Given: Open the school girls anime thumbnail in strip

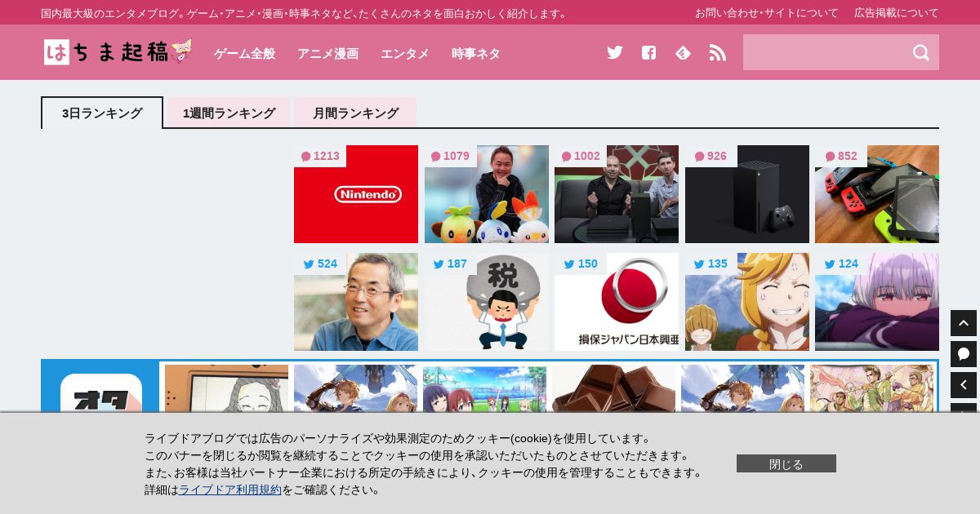Looking at the screenshot, I should click(x=484, y=388).
